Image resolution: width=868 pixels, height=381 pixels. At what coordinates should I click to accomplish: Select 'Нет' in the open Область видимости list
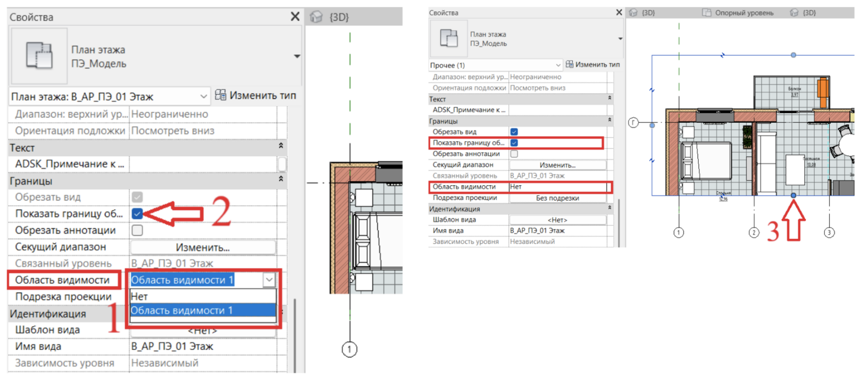[x=203, y=296]
